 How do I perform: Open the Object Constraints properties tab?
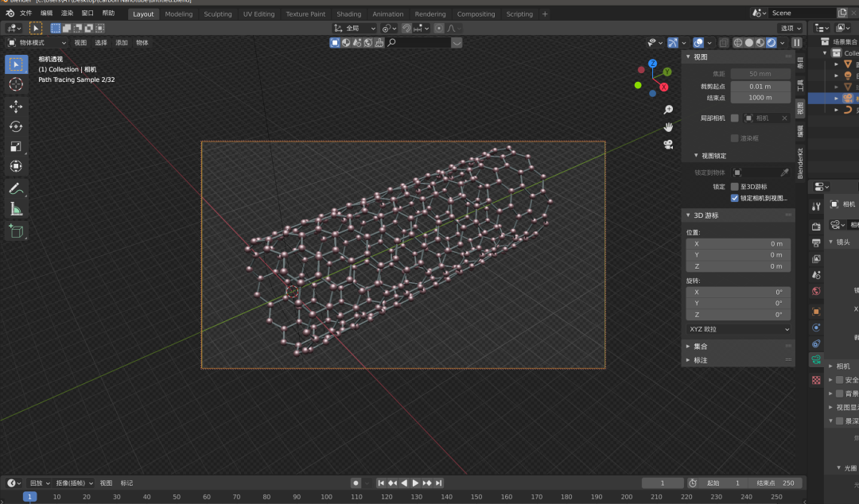pos(816,343)
